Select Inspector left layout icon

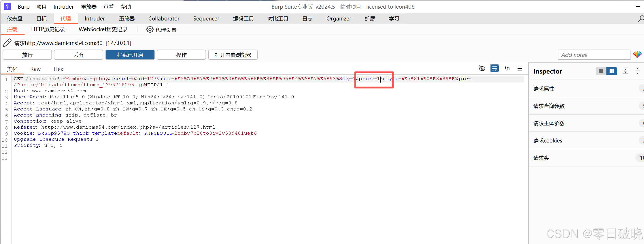[601, 71]
